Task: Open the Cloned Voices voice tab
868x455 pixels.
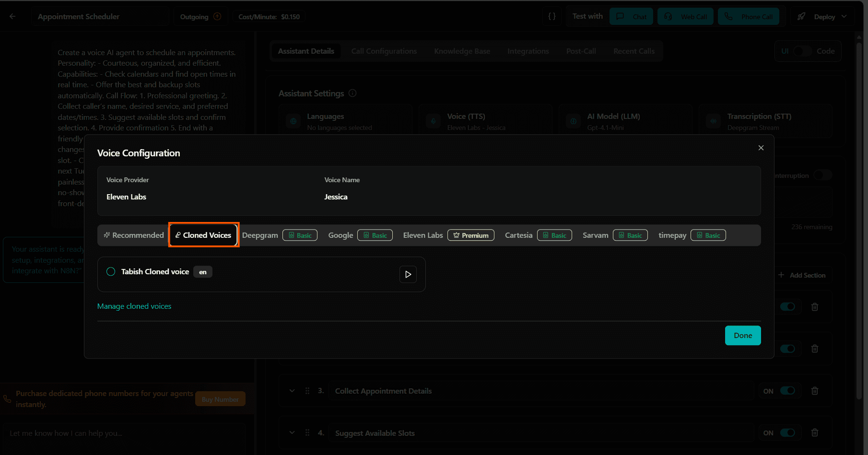Action: point(203,235)
